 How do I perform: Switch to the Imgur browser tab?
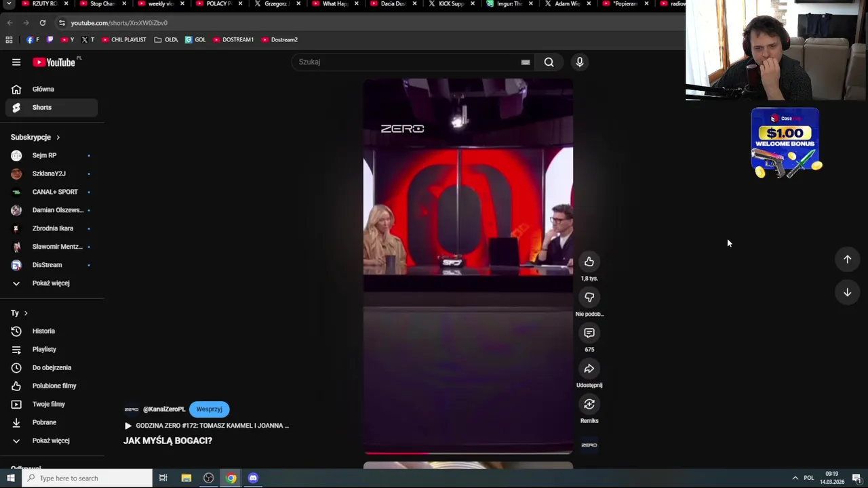[x=509, y=4]
